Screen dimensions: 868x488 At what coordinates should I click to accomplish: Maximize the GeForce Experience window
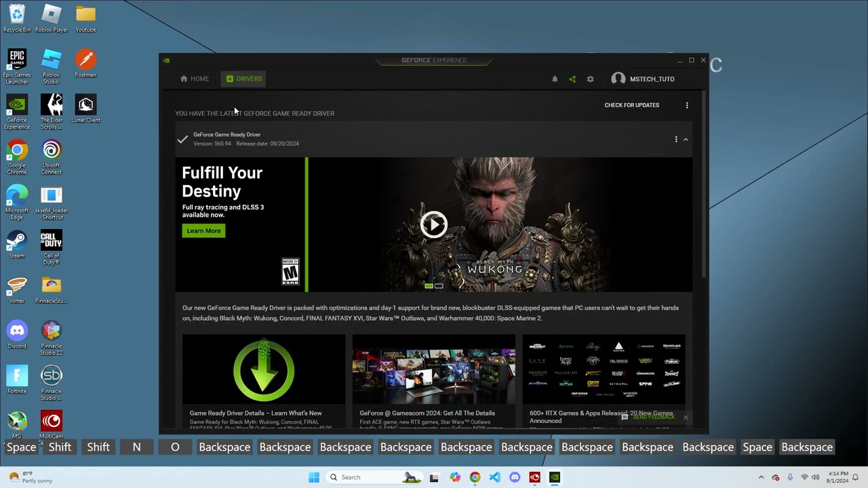click(692, 60)
